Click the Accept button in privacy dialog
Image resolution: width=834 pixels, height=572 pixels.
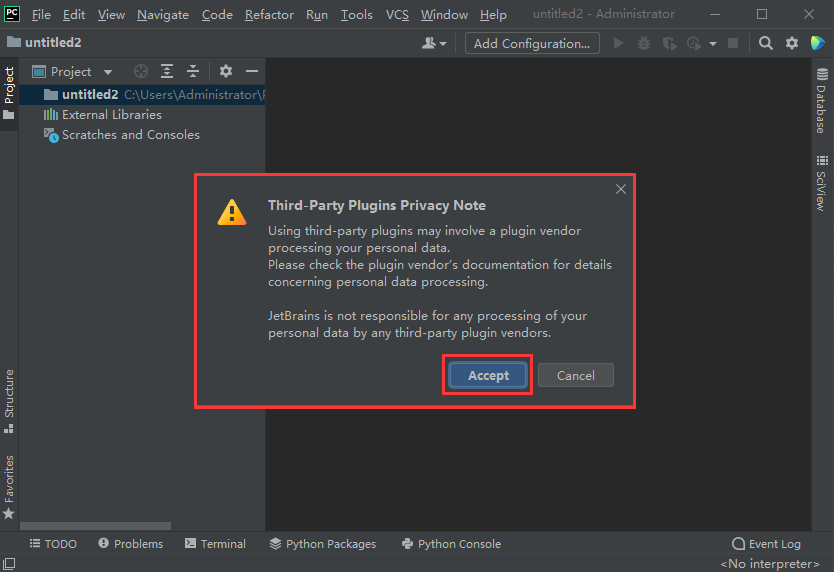[488, 375]
